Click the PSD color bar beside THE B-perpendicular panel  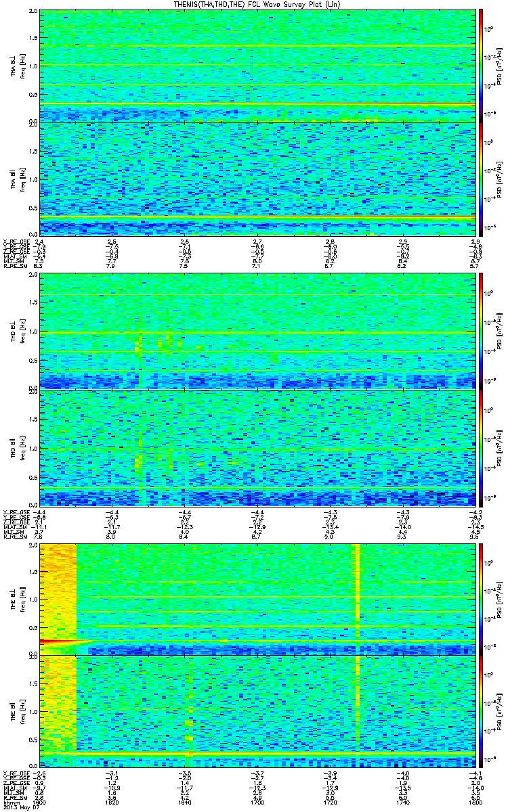pyautogui.click(x=480, y=599)
